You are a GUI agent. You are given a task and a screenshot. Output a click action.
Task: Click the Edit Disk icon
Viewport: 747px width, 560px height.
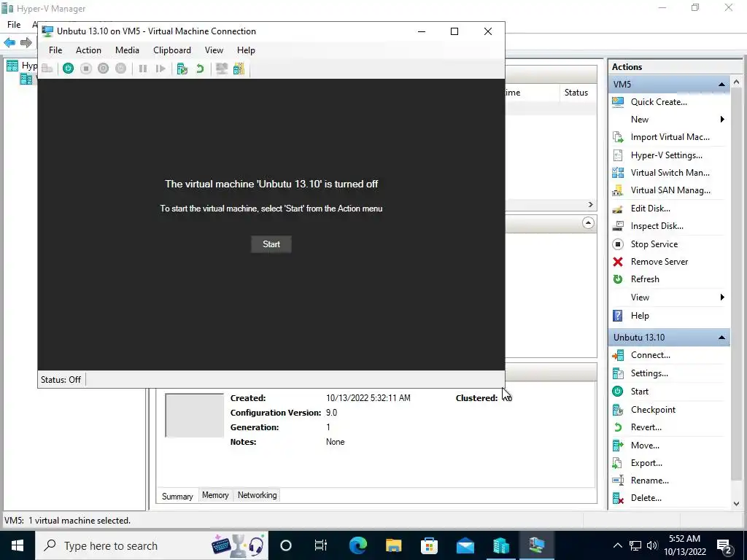pos(618,209)
